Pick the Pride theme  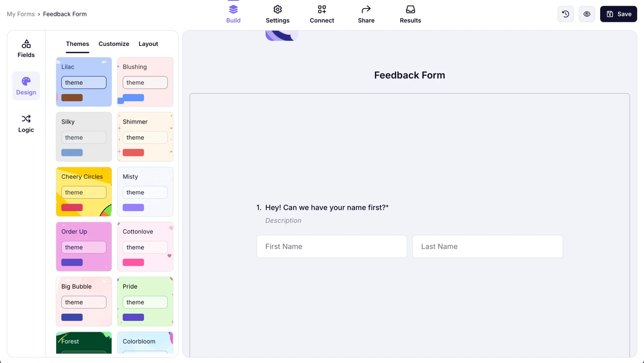(x=145, y=302)
